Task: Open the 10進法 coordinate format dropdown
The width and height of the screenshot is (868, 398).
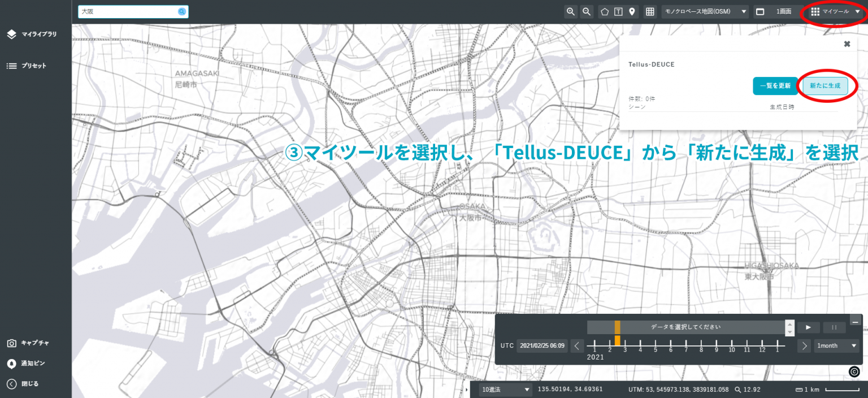Action: (x=506, y=390)
